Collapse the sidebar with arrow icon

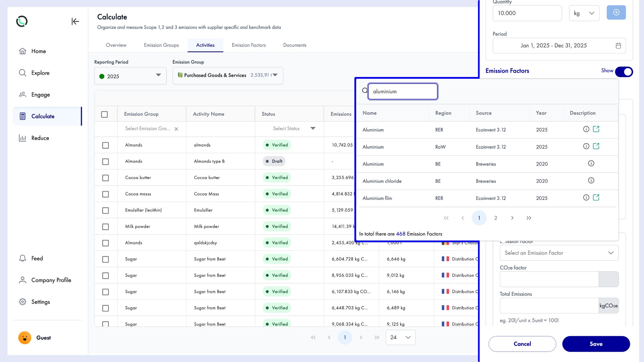click(x=75, y=21)
